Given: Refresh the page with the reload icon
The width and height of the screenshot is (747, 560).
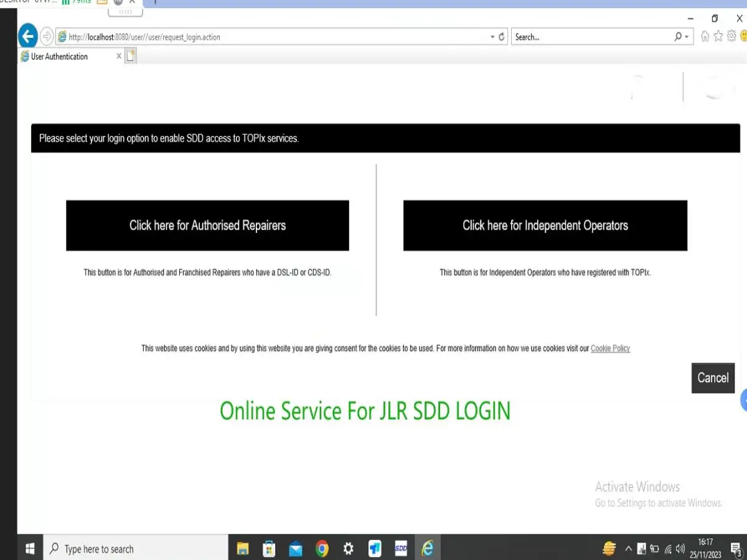Looking at the screenshot, I should [x=502, y=37].
